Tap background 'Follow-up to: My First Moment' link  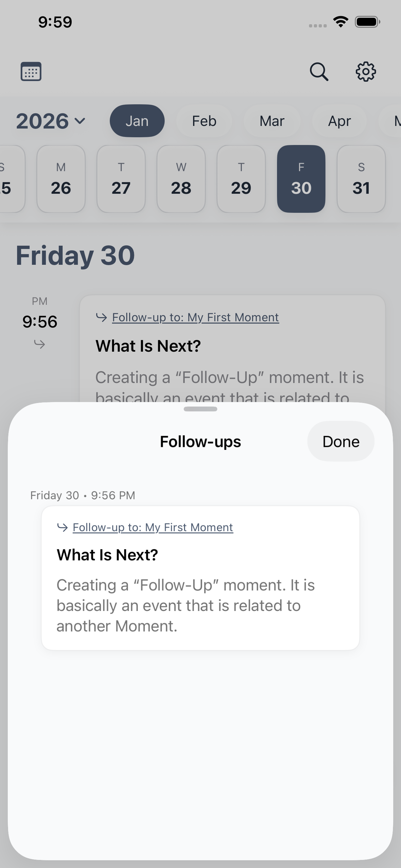[x=195, y=317]
